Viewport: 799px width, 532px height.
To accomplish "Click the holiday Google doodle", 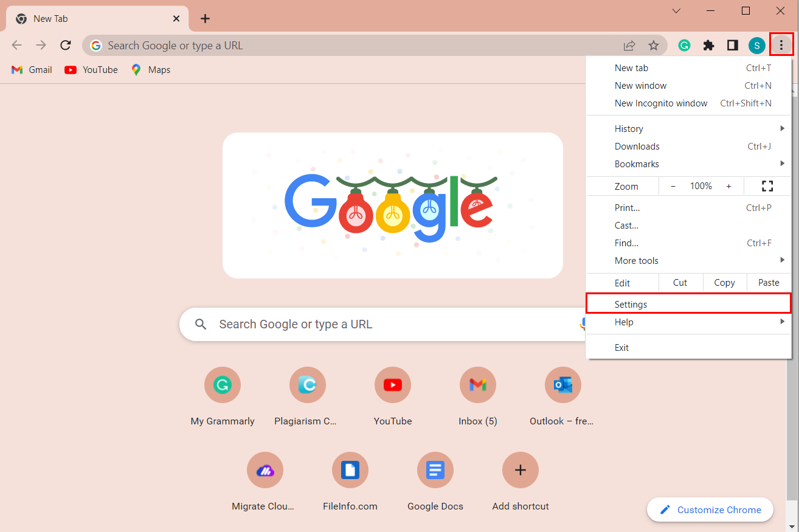I will point(393,206).
